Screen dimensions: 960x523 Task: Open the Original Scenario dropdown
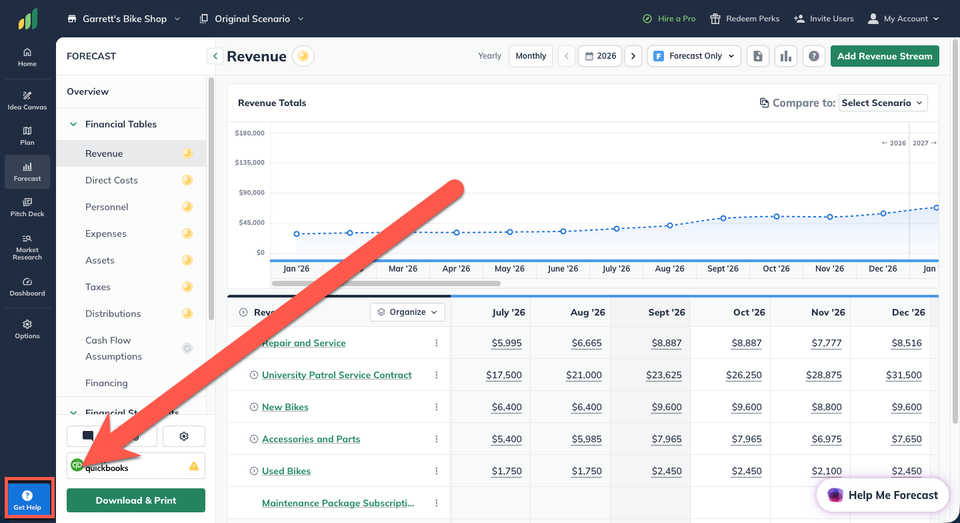[x=252, y=18]
